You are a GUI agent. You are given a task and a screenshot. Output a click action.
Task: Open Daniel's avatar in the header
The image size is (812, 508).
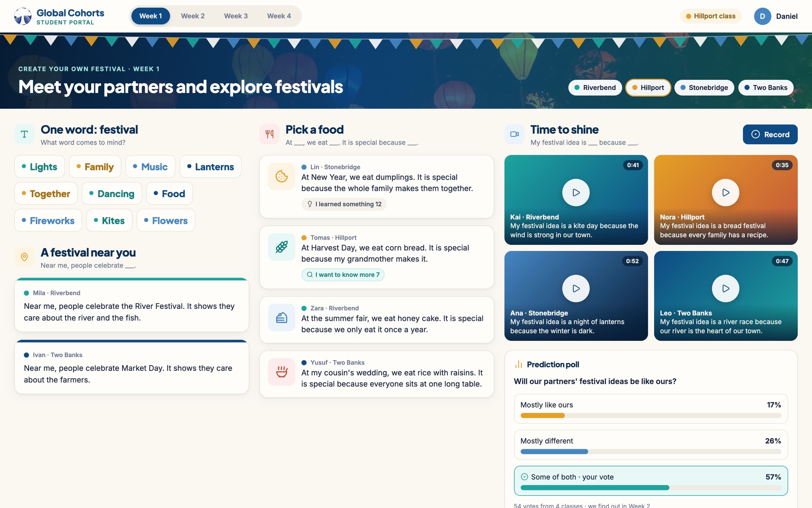[763, 16]
